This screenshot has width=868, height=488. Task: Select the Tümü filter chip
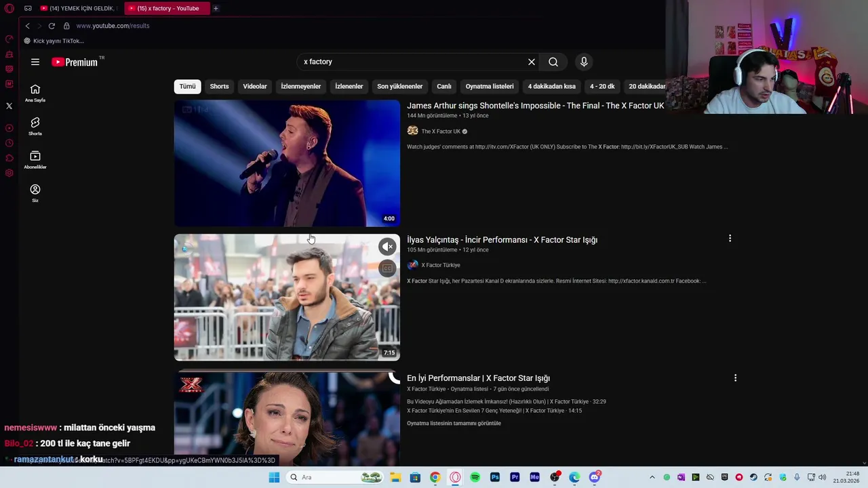(188, 86)
